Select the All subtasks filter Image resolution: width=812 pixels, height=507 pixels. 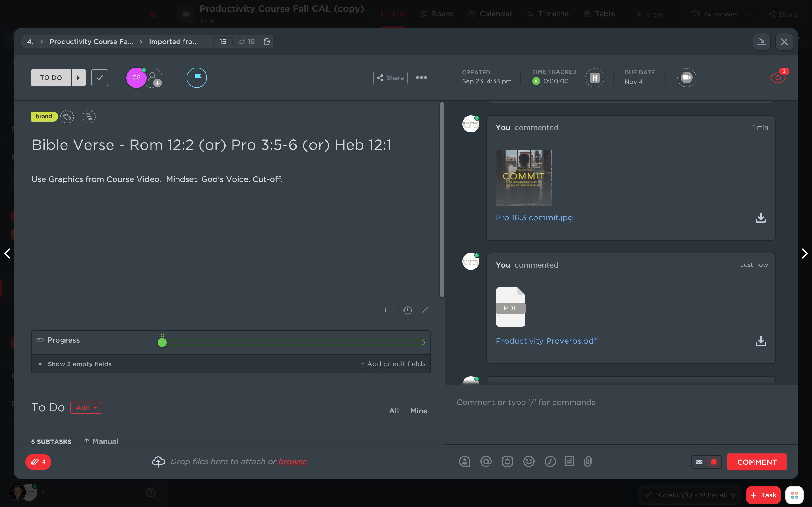point(394,411)
